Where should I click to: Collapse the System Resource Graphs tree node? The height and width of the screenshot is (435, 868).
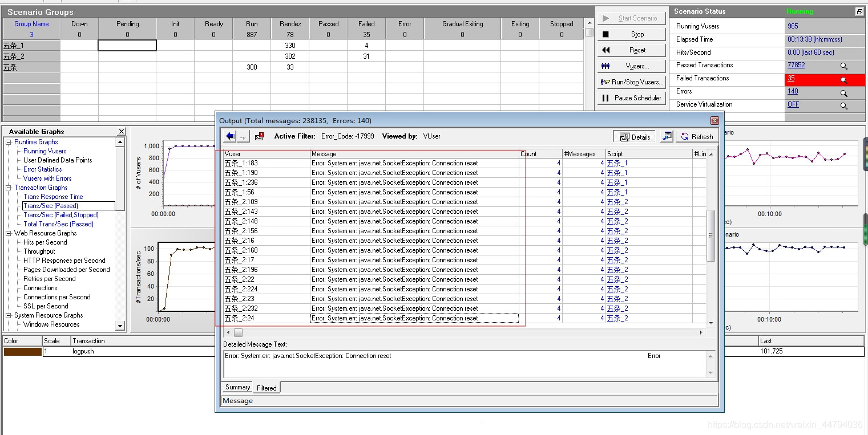[9, 315]
